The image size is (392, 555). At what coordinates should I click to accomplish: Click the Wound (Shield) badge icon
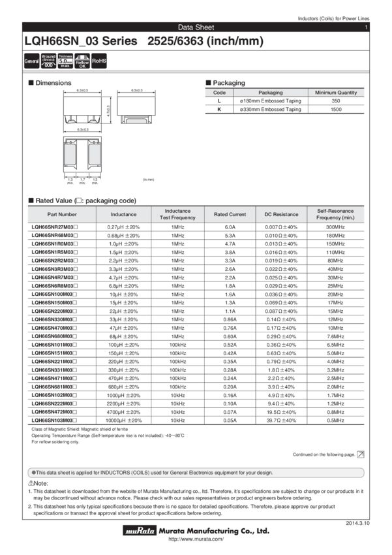click(x=48, y=61)
